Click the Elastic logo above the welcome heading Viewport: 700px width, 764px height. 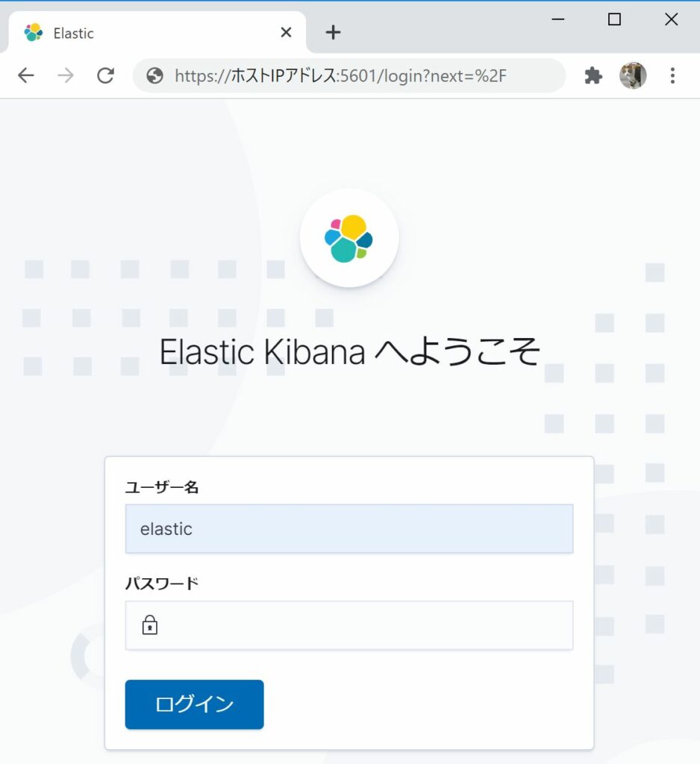pos(349,237)
